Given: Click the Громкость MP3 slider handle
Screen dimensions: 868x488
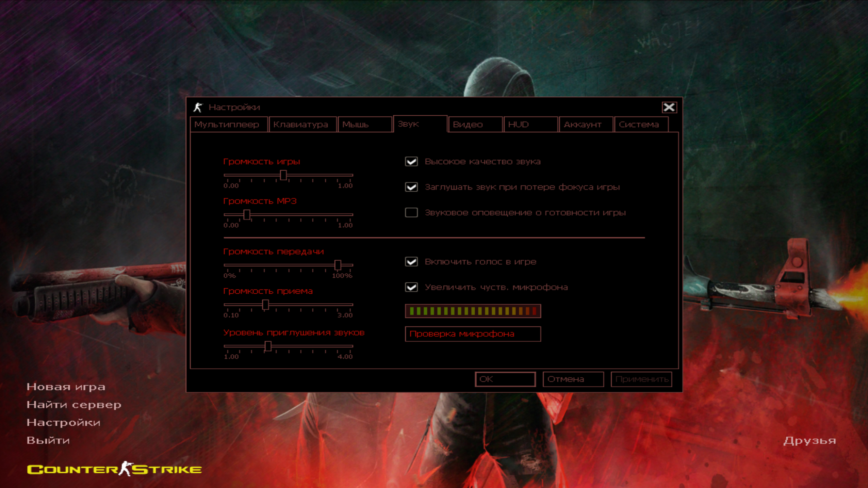Looking at the screenshot, I should pos(247,215).
